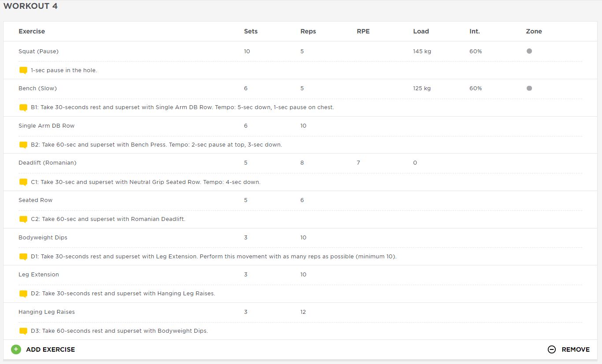Click the note icon for the D1 comment
Image resolution: width=602 pixels, height=364 pixels.
(x=23, y=257)
